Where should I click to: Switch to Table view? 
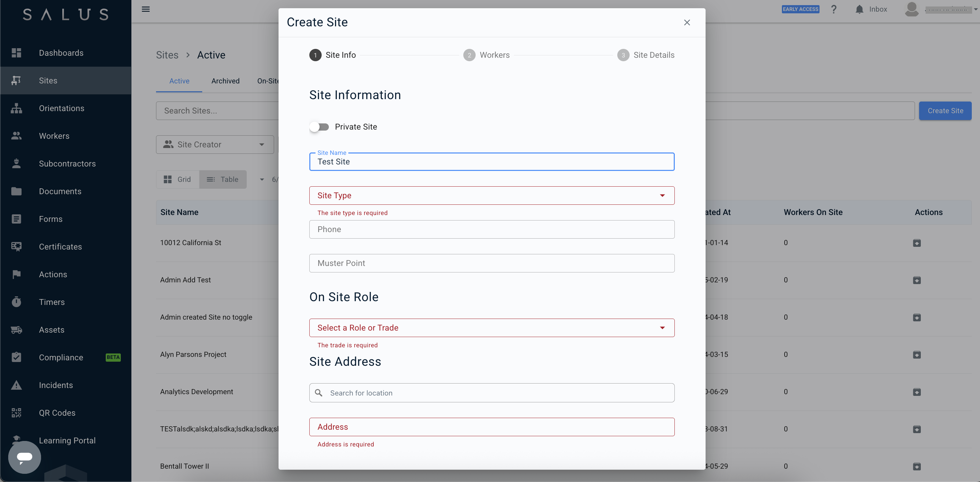[223, 179]
